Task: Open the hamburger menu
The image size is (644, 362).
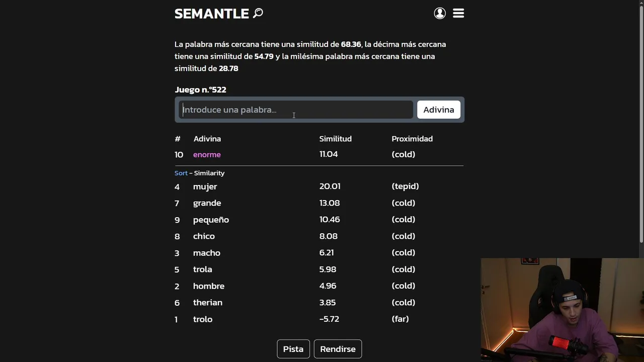Action: 458,14
